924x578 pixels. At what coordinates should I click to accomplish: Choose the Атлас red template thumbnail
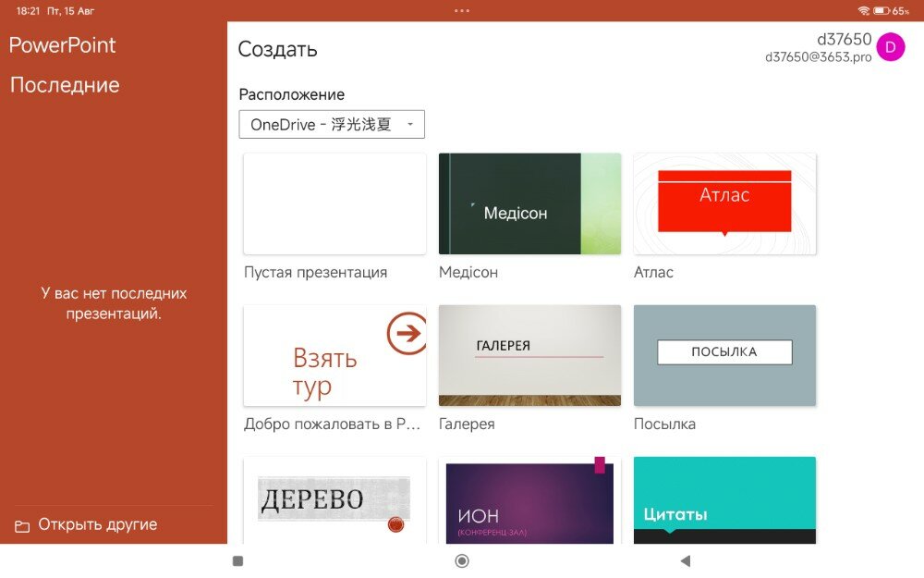coord(724,203)
